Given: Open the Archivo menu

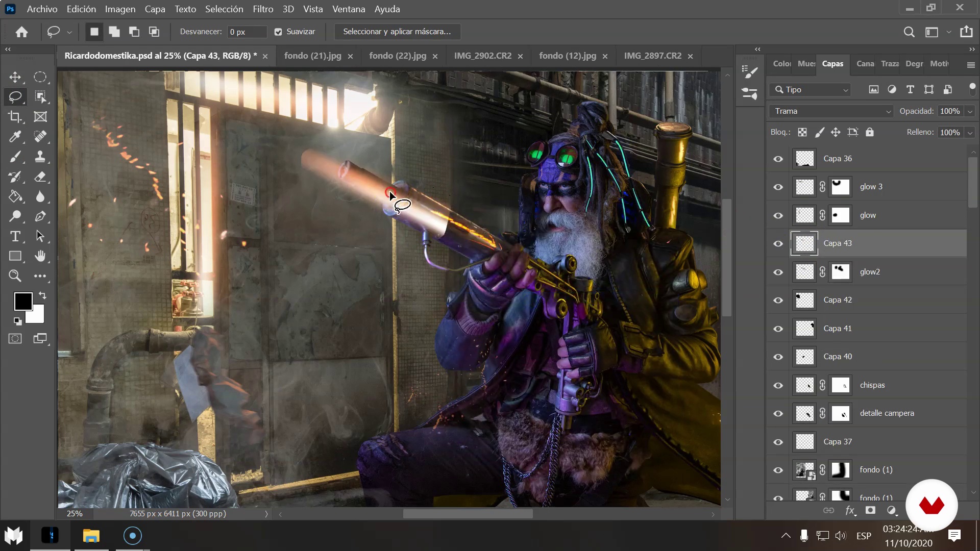Looking at the screenshot, I should point(42,9).
